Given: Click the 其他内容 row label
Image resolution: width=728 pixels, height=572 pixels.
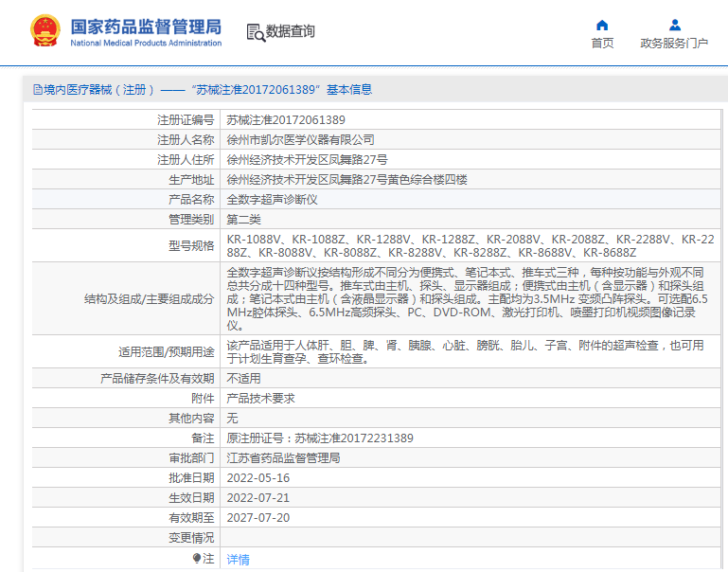Looking at the screenshot, I should pos(191,419).
